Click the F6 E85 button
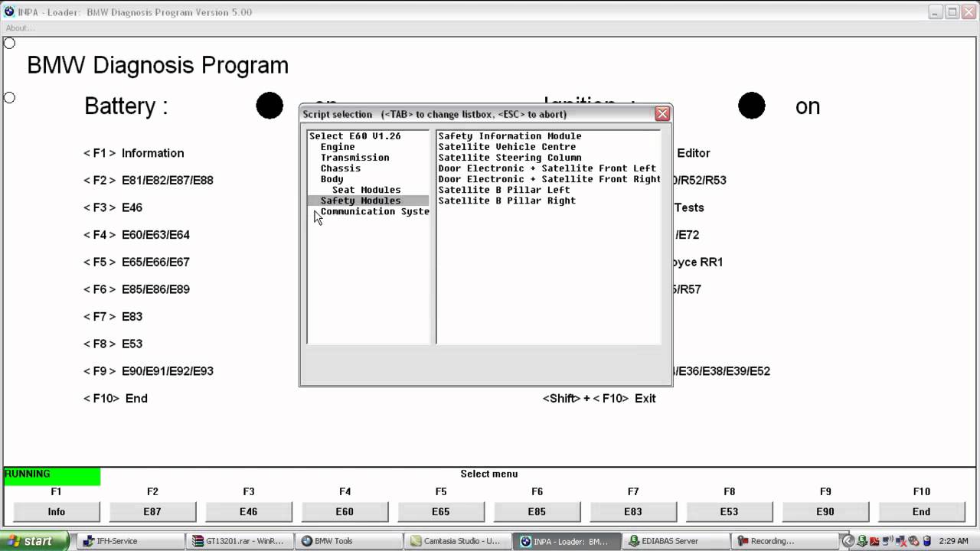Screen dimensions: 980x551 click(x=537, y=511)
